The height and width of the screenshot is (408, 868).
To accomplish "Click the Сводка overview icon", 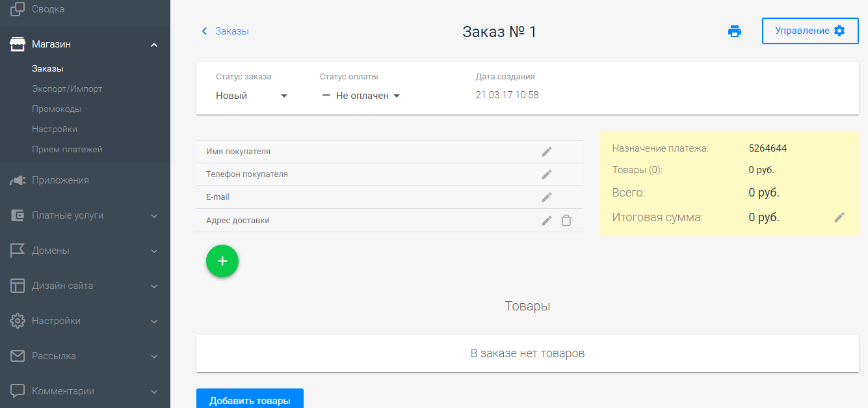I will (18, 9).
